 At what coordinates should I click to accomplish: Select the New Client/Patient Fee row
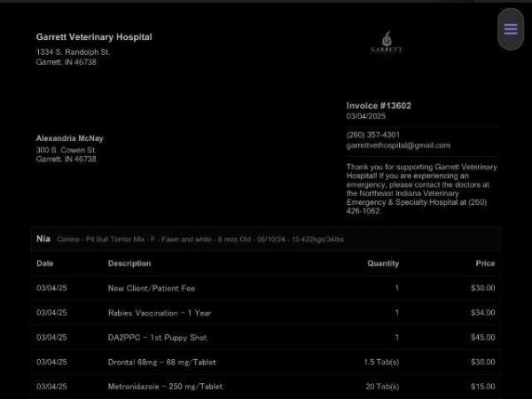pos(152,288)
